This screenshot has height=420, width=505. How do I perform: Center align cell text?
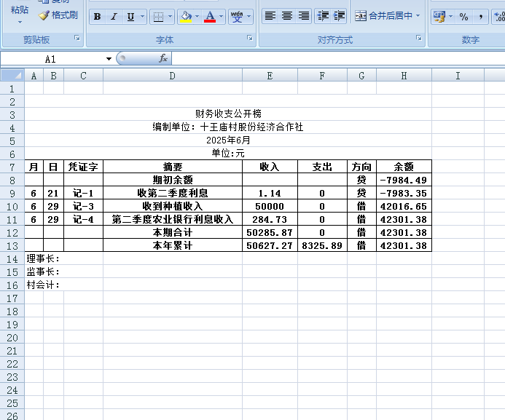point(287,16)
